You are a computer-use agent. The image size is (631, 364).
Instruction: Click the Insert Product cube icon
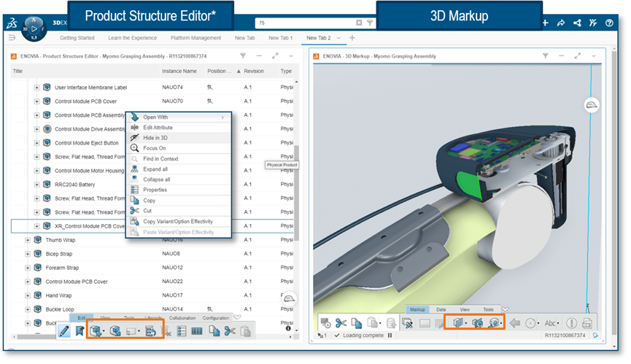coord(96,331)
